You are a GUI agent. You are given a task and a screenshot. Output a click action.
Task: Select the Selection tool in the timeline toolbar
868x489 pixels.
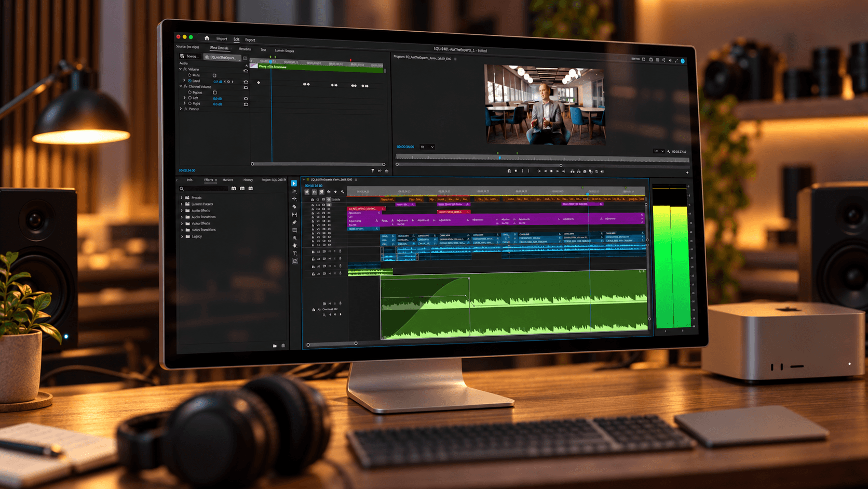[294, 183]
